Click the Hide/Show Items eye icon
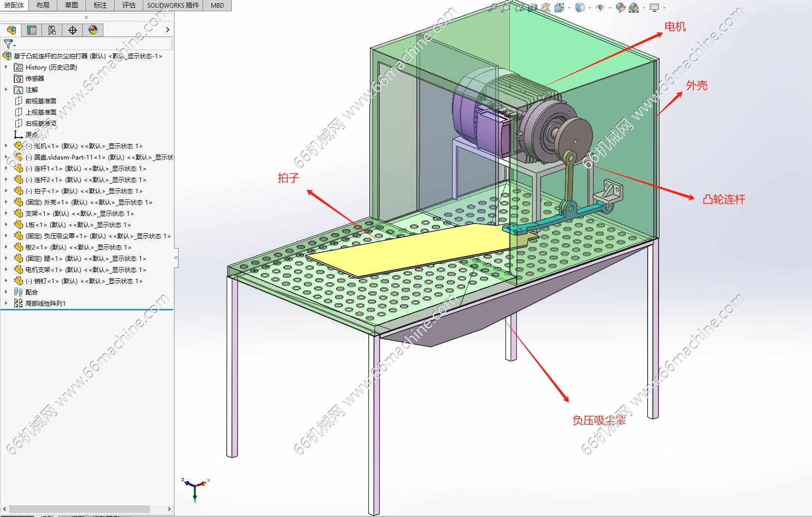 coord(600,8)
